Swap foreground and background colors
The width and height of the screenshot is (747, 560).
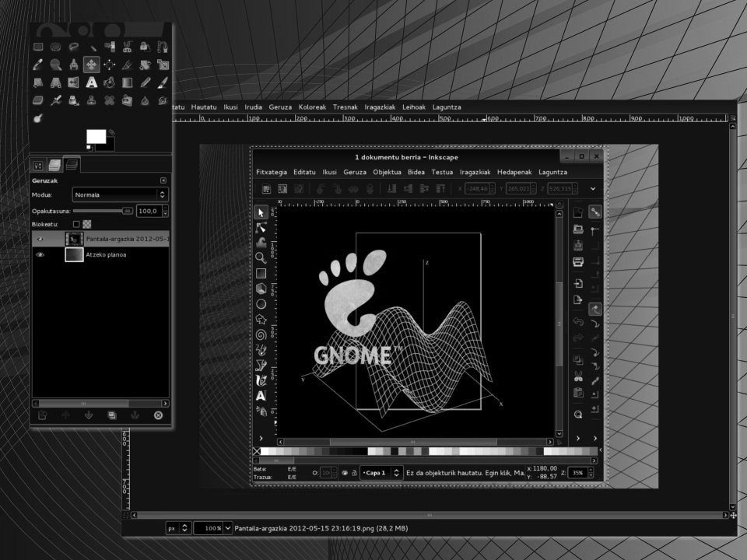pyautogui.click(x=111, y=132)
